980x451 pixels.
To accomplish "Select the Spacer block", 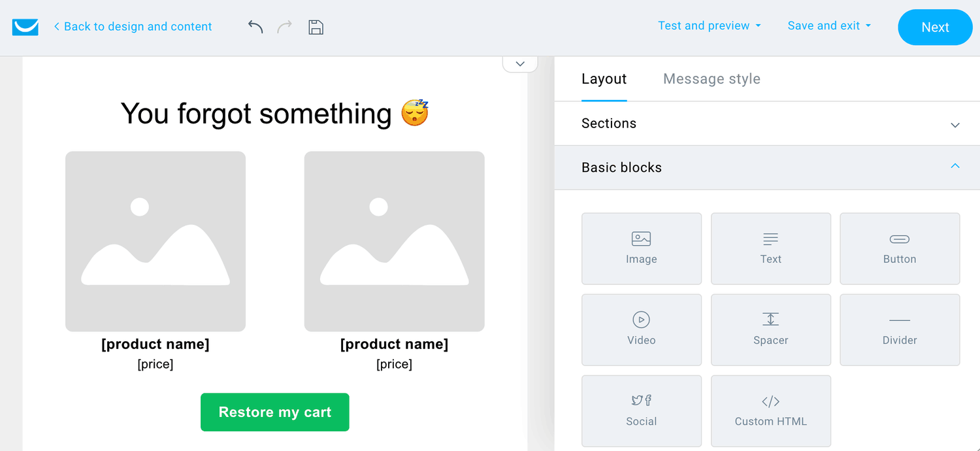I will click(x=771, y=329).
